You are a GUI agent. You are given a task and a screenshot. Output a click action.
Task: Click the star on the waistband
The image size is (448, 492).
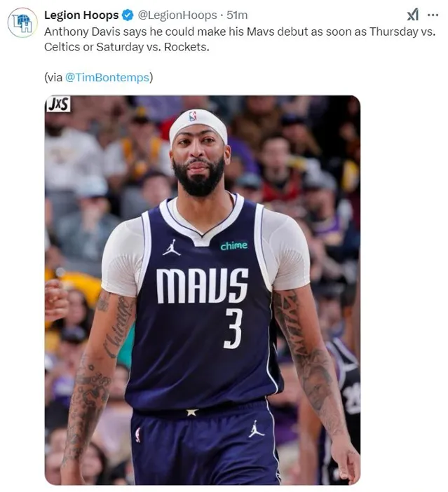[192, 412]
